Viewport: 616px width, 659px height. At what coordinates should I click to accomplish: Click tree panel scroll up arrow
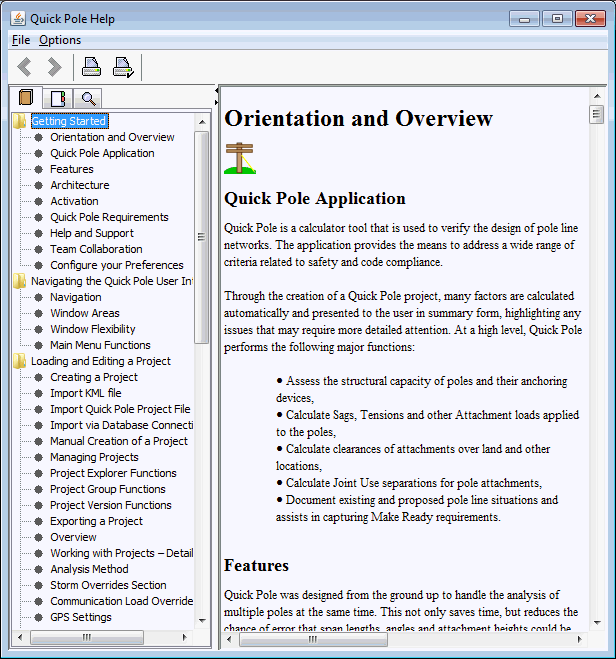(202, 122)
